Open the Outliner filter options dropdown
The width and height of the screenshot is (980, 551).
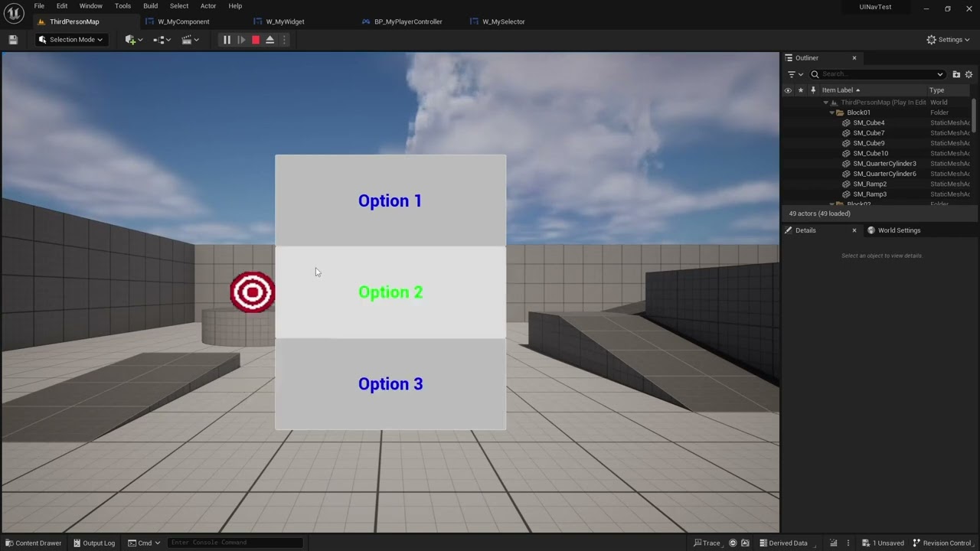pyautogui.click(x=795, y=74)
